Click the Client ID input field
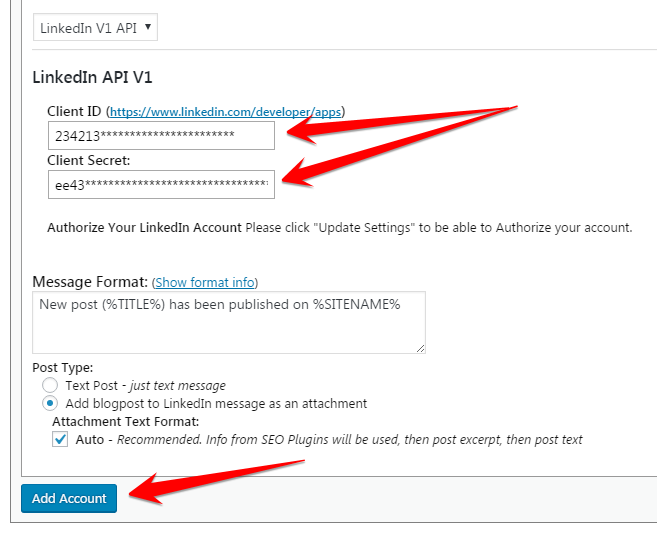The image size is (657, 533). (161, 136)
